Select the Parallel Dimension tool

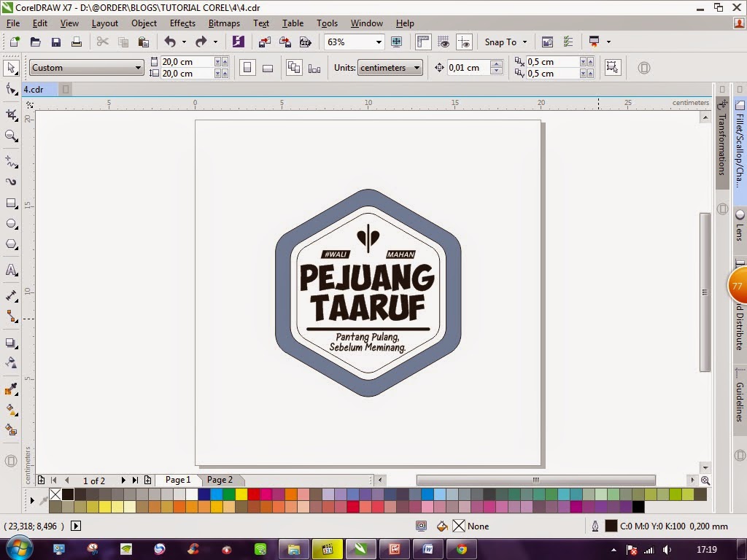point(11,296)
